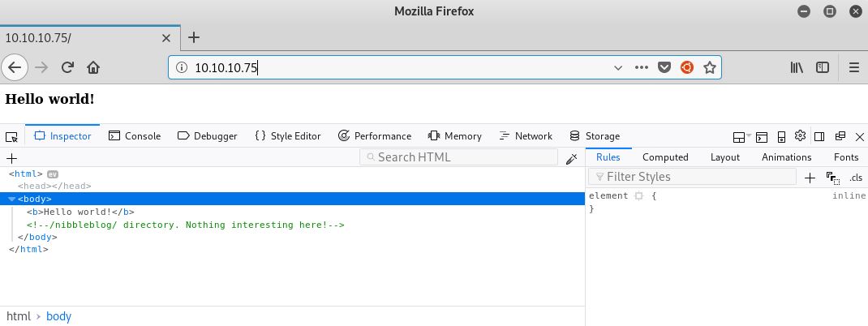
Task: Activate the element picker tool
Action: click(11, 136)
